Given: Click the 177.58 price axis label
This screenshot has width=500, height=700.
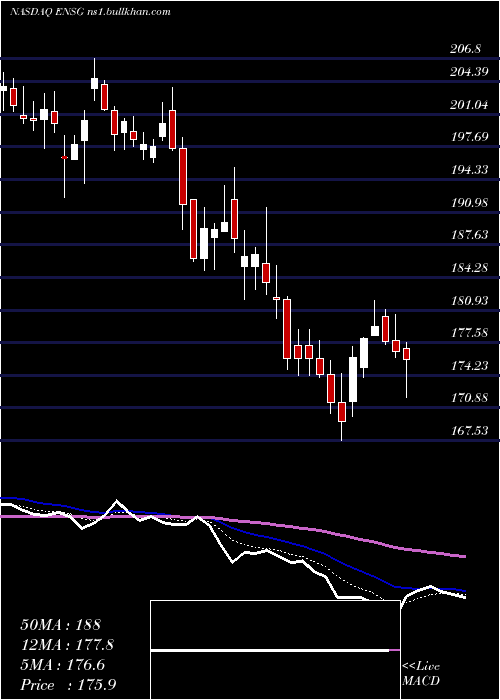Looking at the screenshot, I should pyautogui.click(x=468, y=333).
